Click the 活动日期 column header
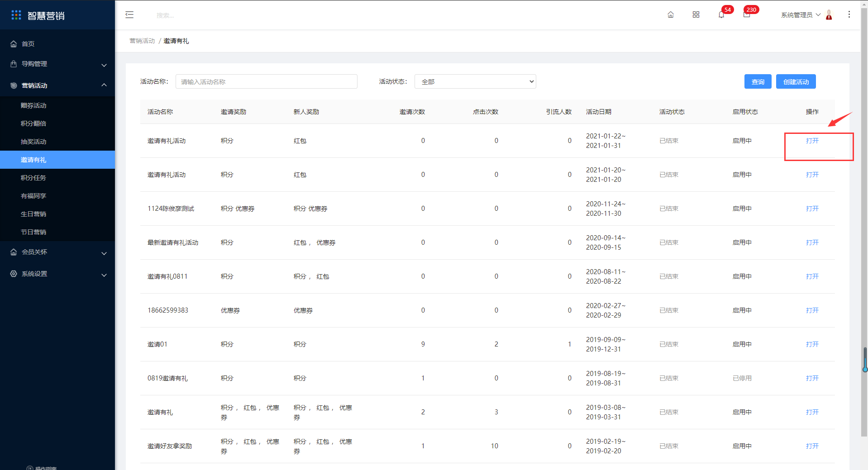 click(x=599, y=112)
